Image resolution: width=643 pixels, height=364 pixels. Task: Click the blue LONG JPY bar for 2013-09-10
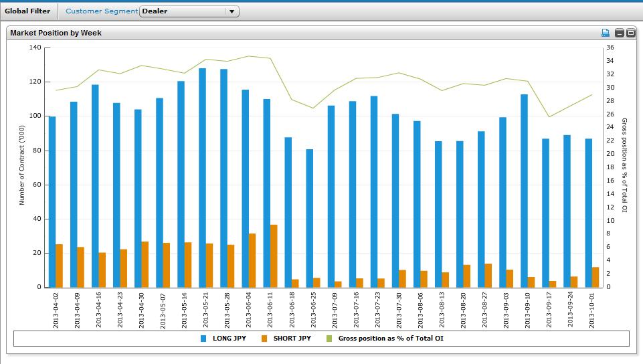[x=524, y=191]
